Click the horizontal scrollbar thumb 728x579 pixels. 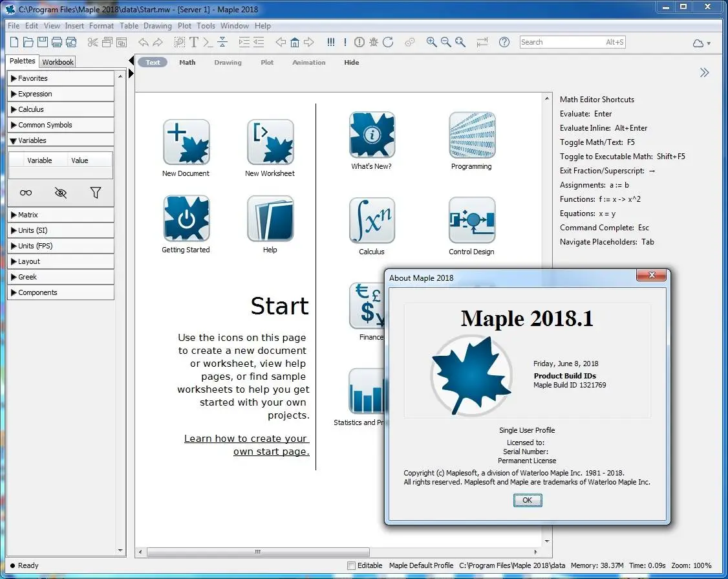258,552
